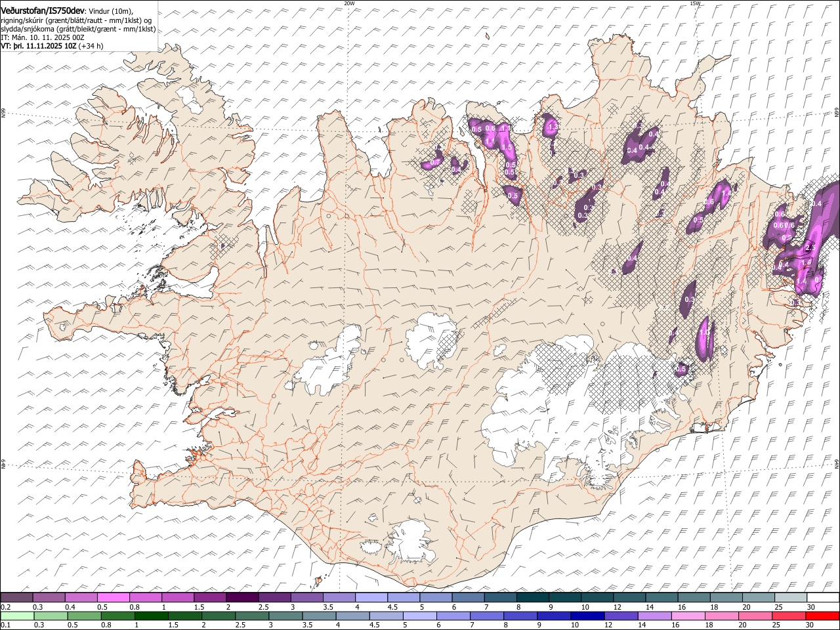Image resolution: width=840 pixels, height=630 pixels.
Task: Click the '20W' longitude label at the top edge
Action: (349, 3)
